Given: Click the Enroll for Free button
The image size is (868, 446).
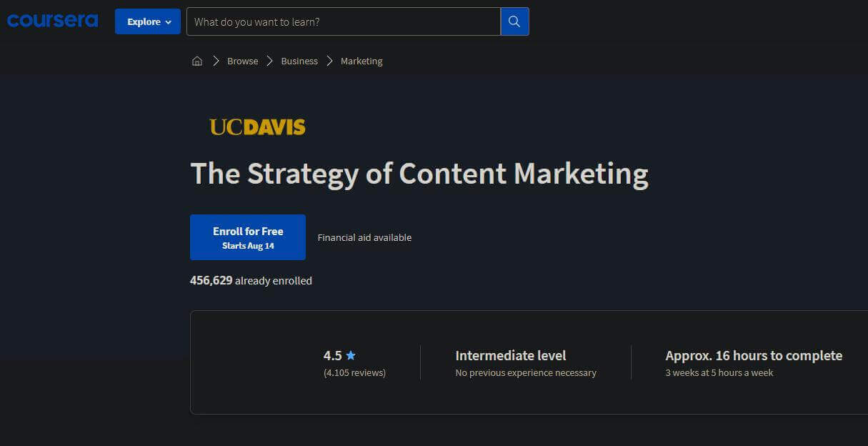Looking at the screenshot, I should click(247, 237).
